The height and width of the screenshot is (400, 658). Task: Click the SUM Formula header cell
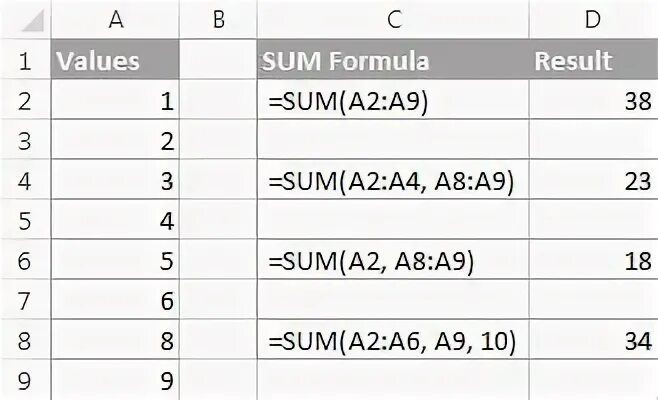[393, 59]
